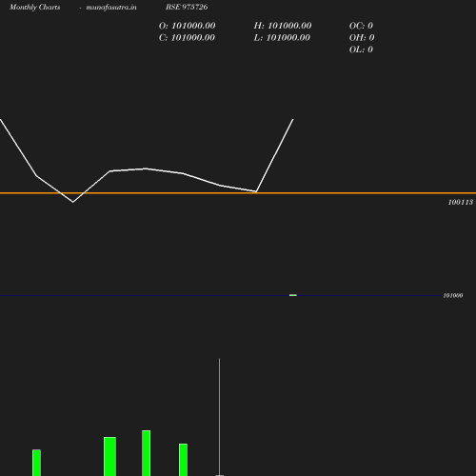Select the Low value 'L: 101000.00'
Screen dimensions: 476x476
pos(282,37)
